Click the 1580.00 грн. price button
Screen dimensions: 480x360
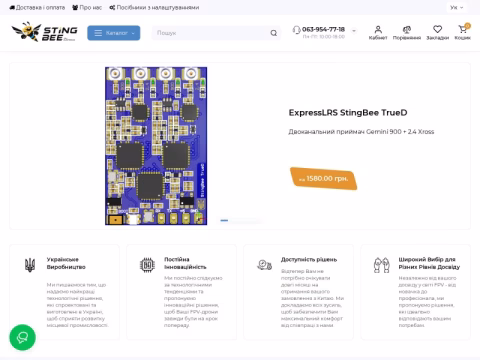pyautogui.click(x=323, y=179)
